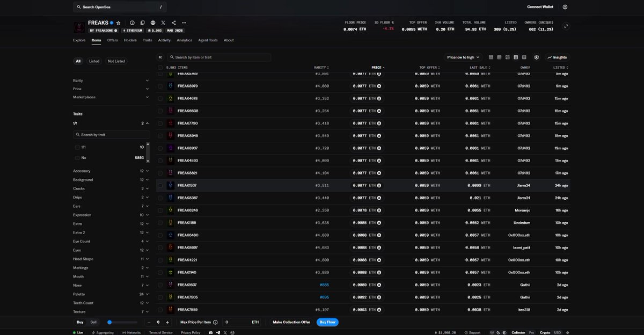Viewport: 644px width, 335px height.
Task: Open the FREAKS website globe icon
Action: [x=153, y=23]
